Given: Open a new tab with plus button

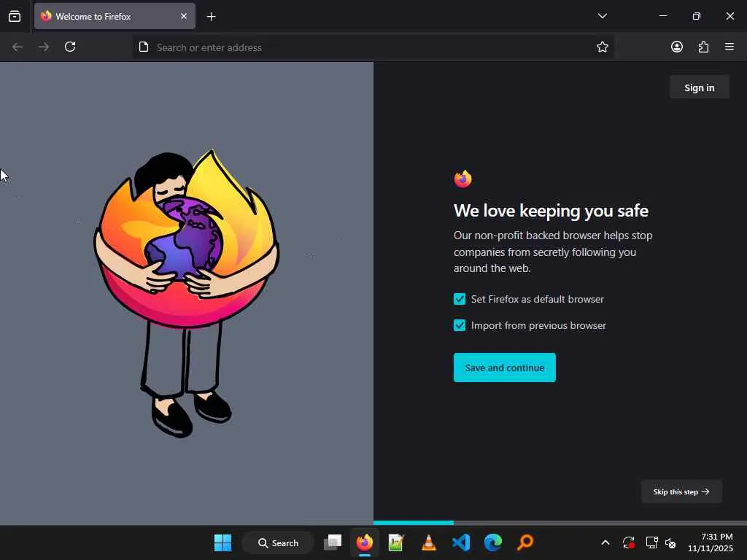Looking at the screenshot, I should [x=211, y=17].
